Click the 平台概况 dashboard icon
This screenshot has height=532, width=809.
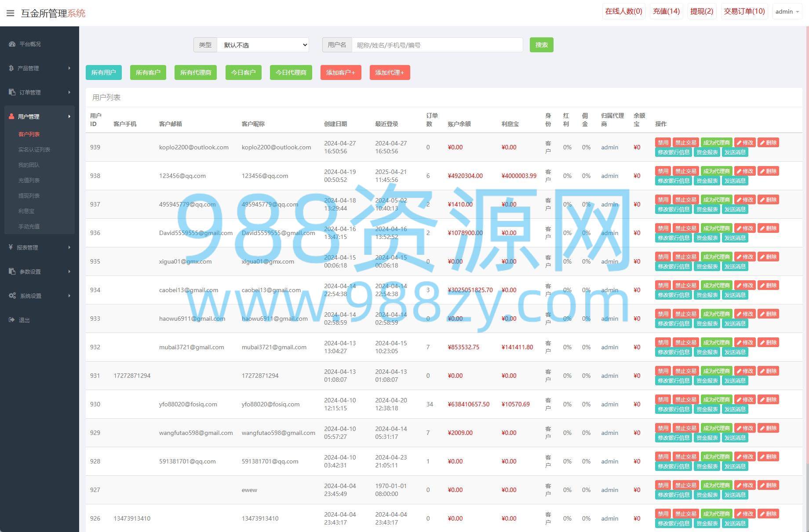tap(12, 44)
